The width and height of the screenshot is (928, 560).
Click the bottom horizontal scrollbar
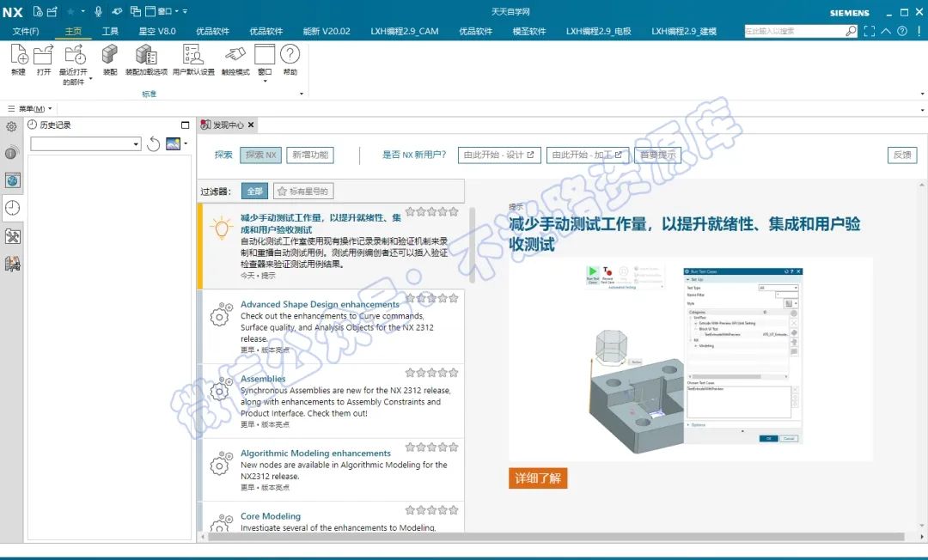(x=555, y=537)
